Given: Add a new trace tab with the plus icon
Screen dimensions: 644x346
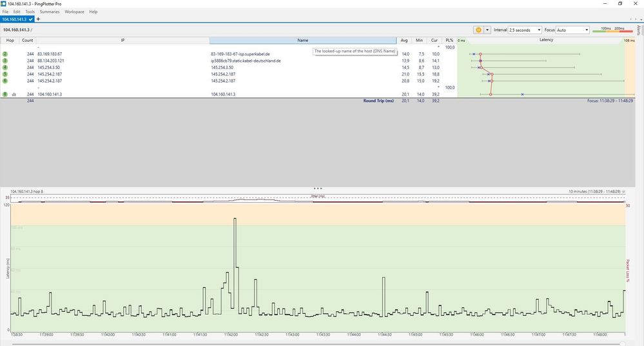Looking at the screenshot, I should (x=38, y=19).
